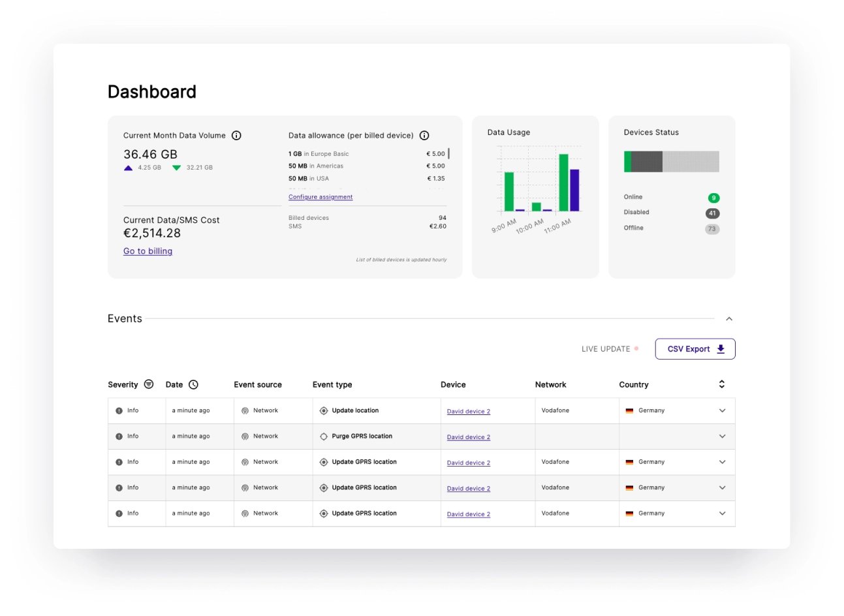Screen dimensions: 844x616
Task: Open the Country column sort control
Action: coord(721,384)
